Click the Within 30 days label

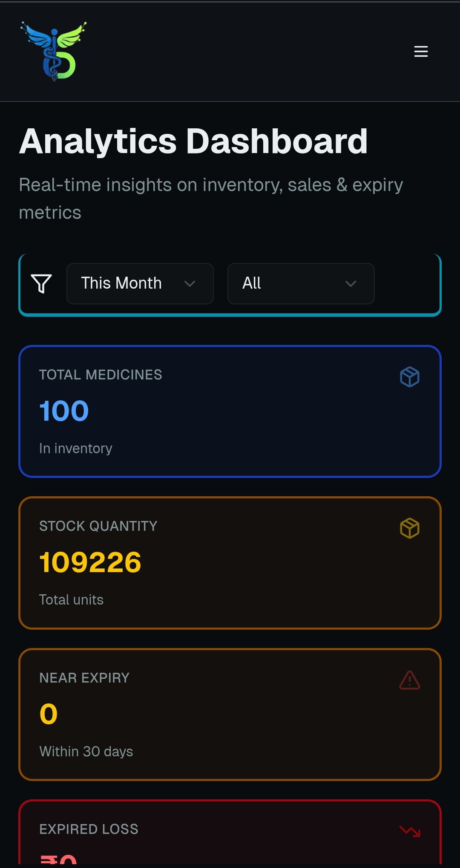[x=86, y=751]
